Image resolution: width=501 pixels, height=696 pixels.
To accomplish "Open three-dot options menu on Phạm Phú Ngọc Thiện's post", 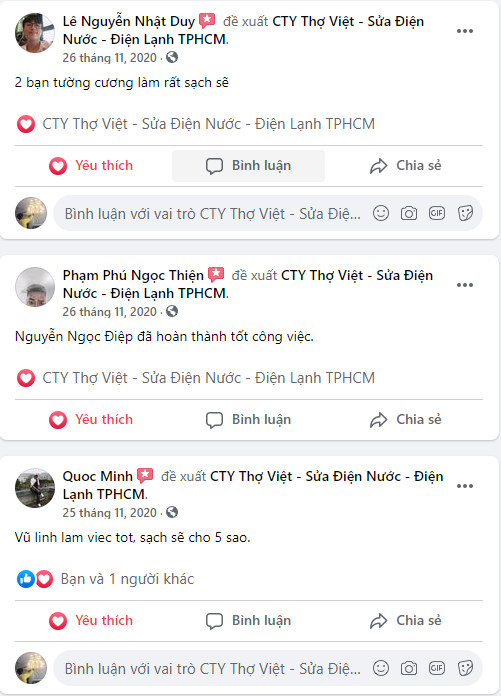I will [465, 285].
